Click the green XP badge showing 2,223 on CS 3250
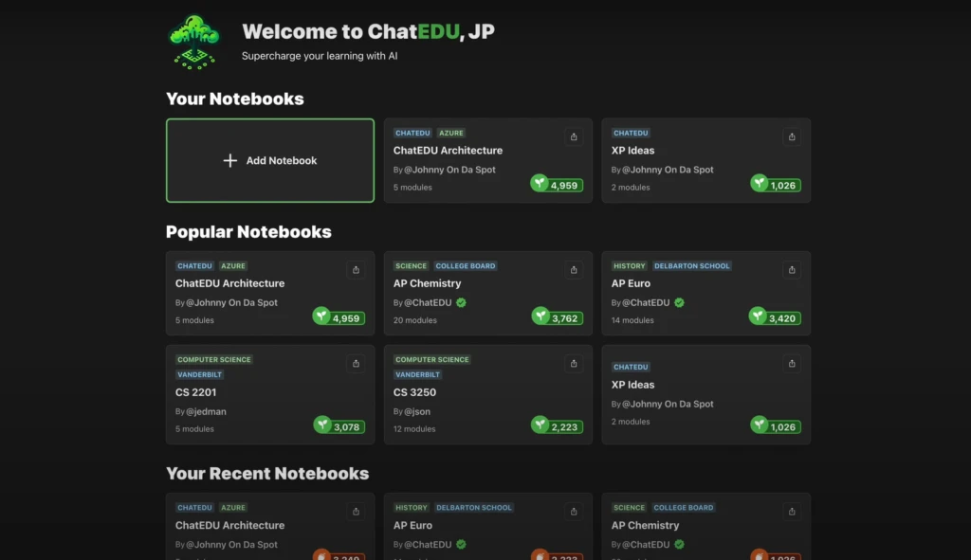The width and height of the screenshot is (971, 560). pyautogui.click(x=557, y=426)
